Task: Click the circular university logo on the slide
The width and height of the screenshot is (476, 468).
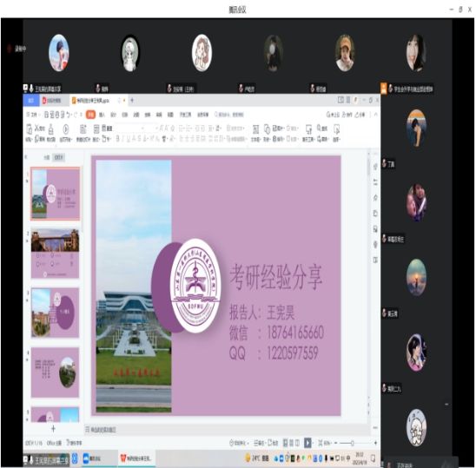Action: coord(195,286)
